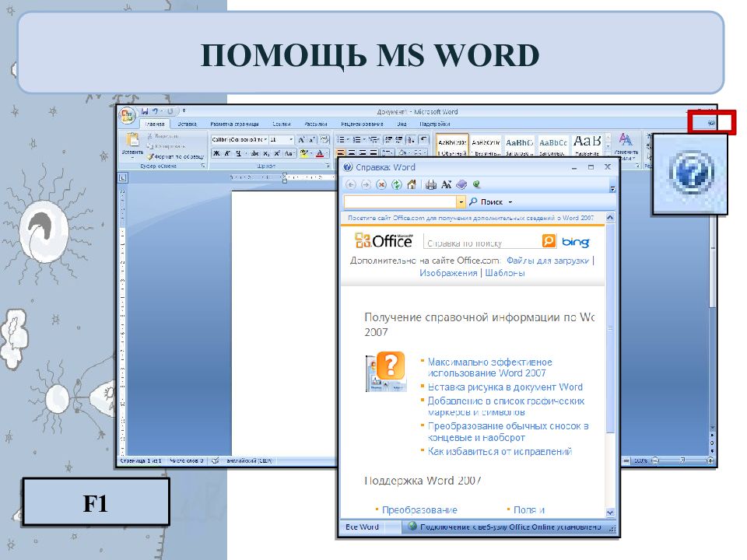The image size is (747, 560).
Task: Toggle bold (Ж) formatting in ribbon
Action: 216,153
